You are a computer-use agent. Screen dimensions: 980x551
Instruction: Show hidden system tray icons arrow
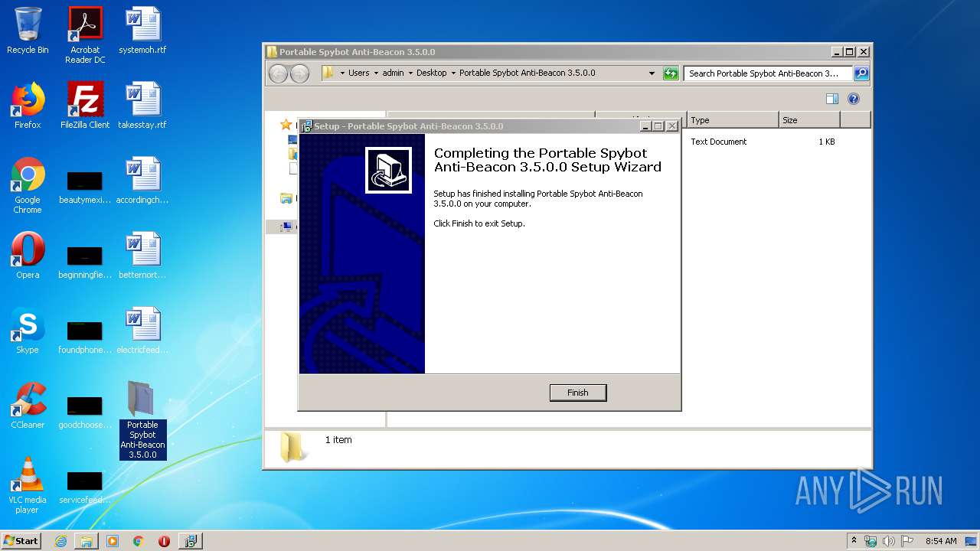tap(854, 540)
